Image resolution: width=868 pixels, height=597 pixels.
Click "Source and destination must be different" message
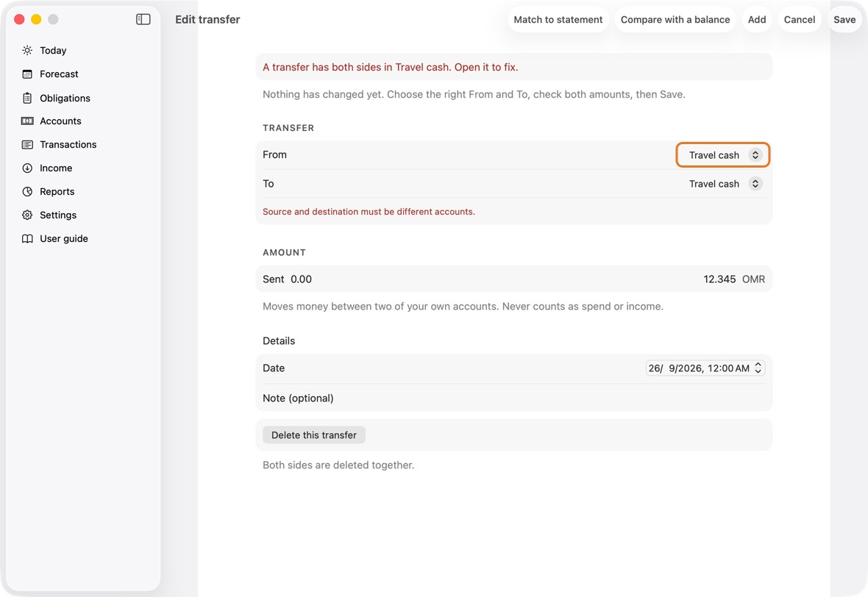click(369, 212)
